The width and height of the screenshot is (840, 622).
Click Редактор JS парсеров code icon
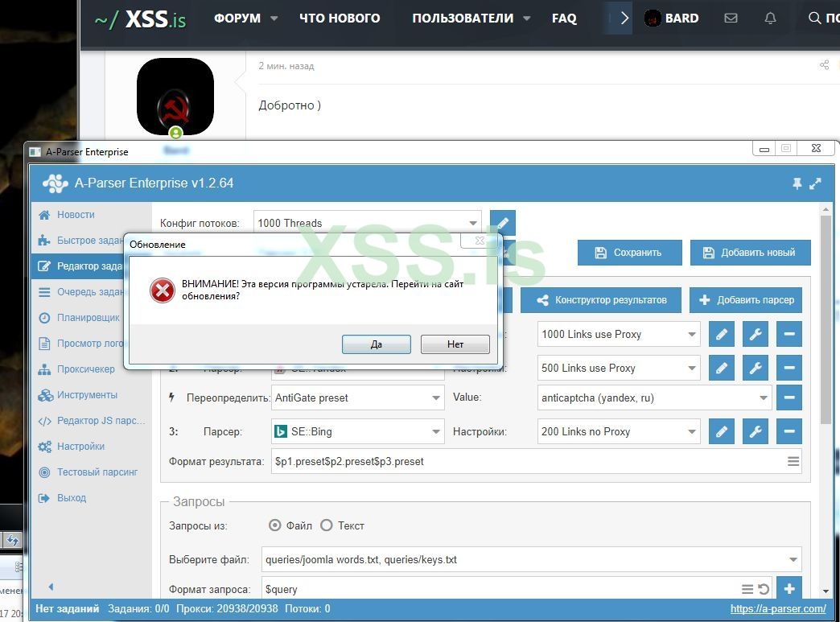coord(45,421)
